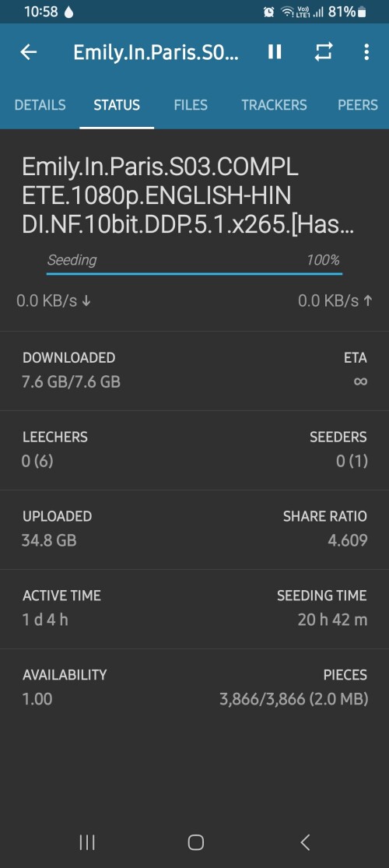
Task: Open Android recent apps button
Action: [x=87, y=842]
